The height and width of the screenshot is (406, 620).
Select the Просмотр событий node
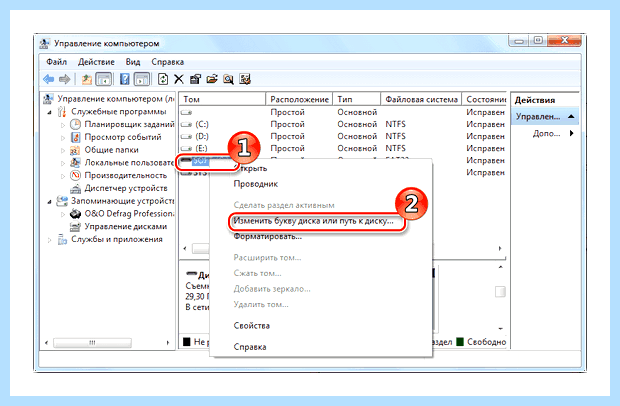123,137
